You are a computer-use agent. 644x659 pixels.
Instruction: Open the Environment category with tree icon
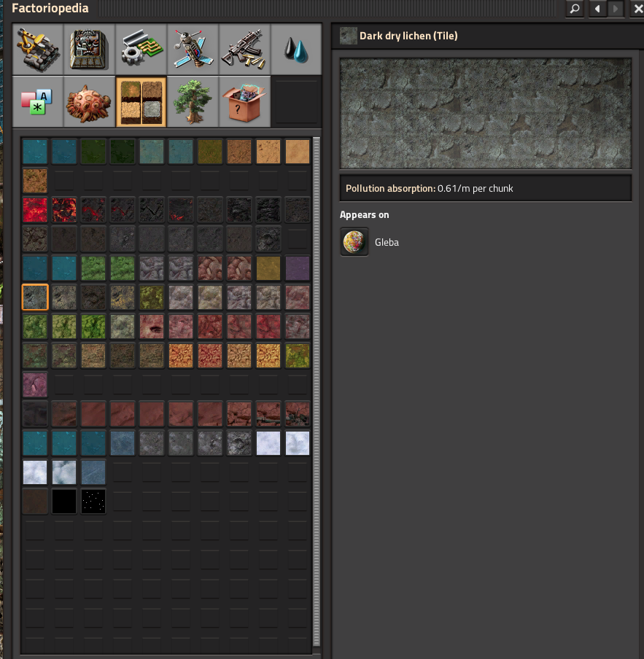pyautogui.click(x=193, y=101)
